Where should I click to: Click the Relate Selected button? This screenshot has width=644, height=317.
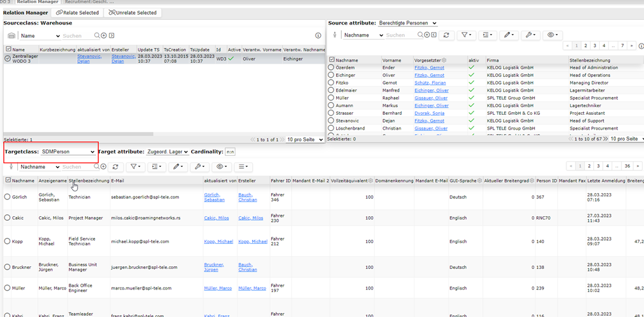[77, 13]
